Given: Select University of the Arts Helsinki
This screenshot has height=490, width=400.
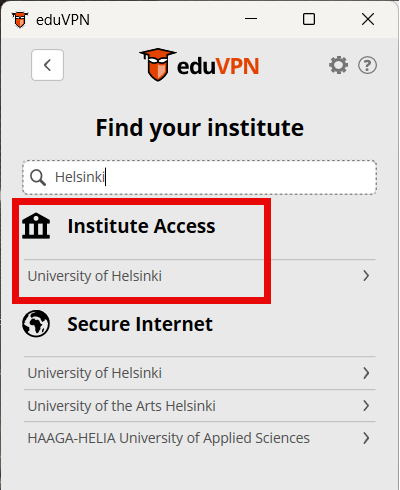Looking at the screenshot, I should (x=200, y=406).
